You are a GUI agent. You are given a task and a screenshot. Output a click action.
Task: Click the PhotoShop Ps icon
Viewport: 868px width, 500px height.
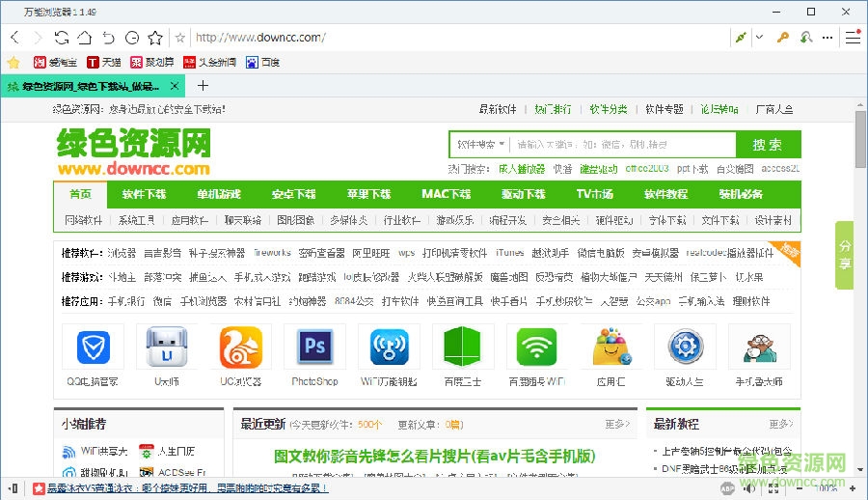314,347
